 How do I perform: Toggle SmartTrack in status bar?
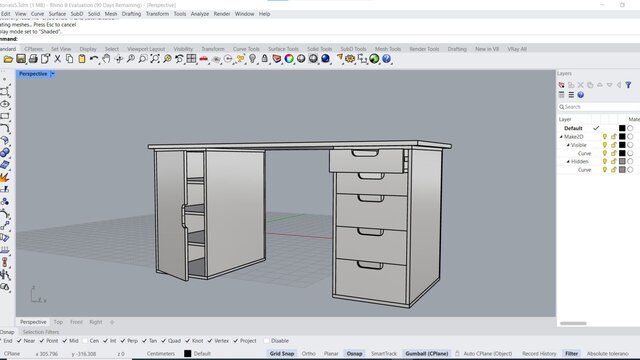tap(384, 353)
